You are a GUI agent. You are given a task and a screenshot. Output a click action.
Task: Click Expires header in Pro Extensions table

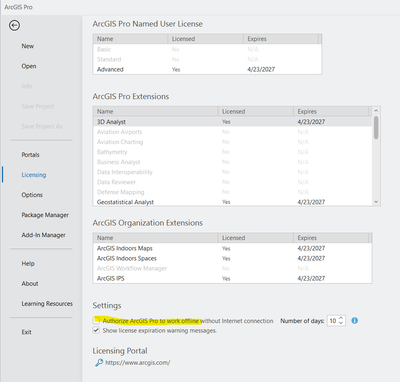coord(331,111)
